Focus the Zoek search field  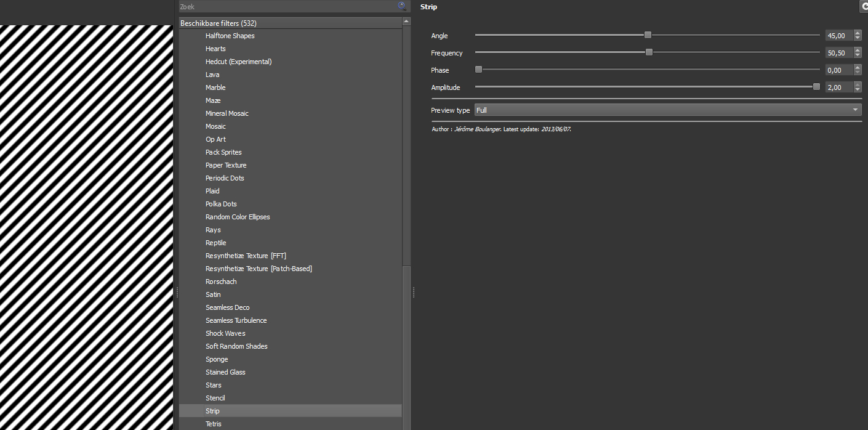click(294, 6)
